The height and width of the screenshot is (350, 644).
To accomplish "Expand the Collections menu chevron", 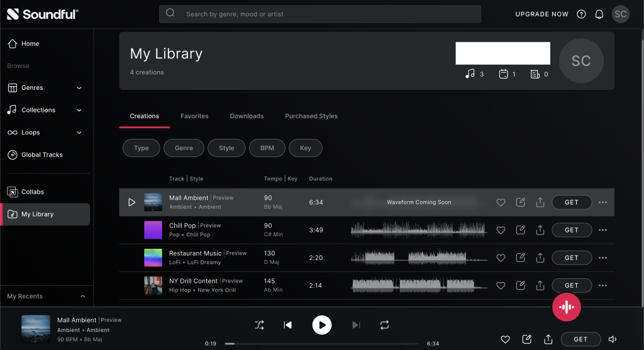I will (79, 110).
